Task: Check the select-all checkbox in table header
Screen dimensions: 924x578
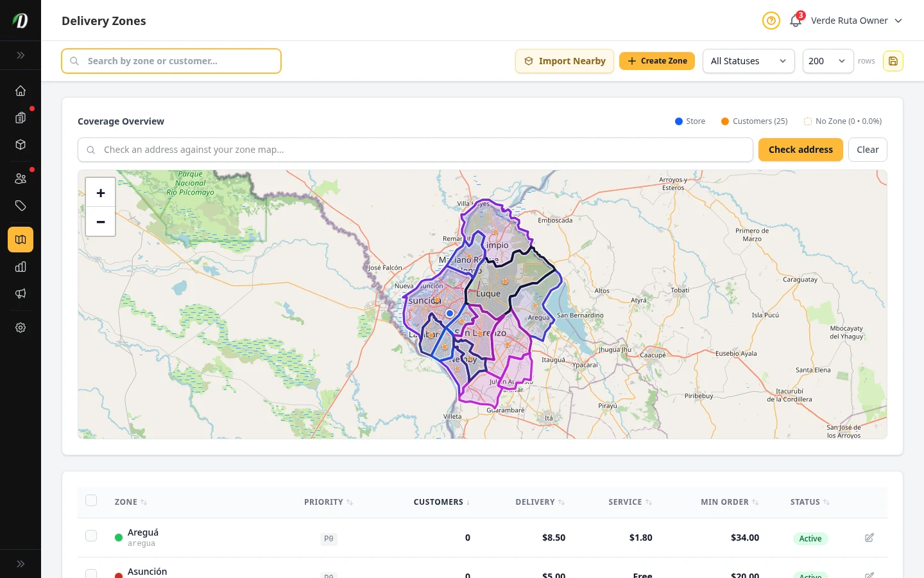Action: tap(91, 500)
